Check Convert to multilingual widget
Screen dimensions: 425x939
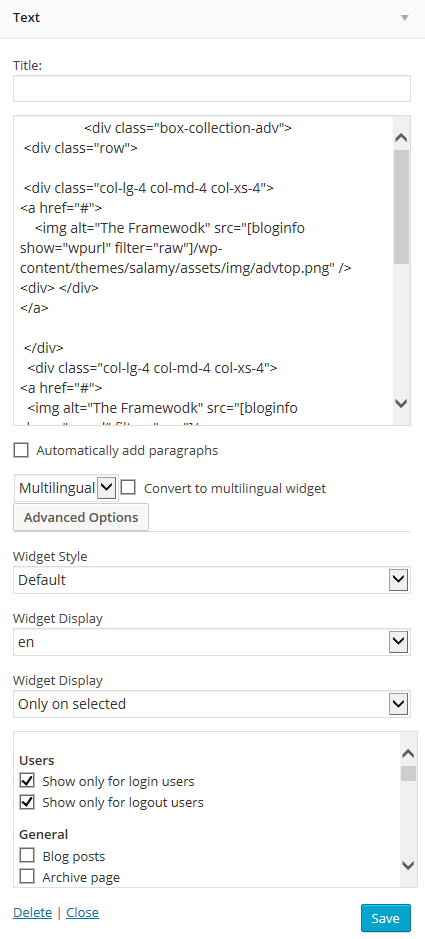coord(128,487)
